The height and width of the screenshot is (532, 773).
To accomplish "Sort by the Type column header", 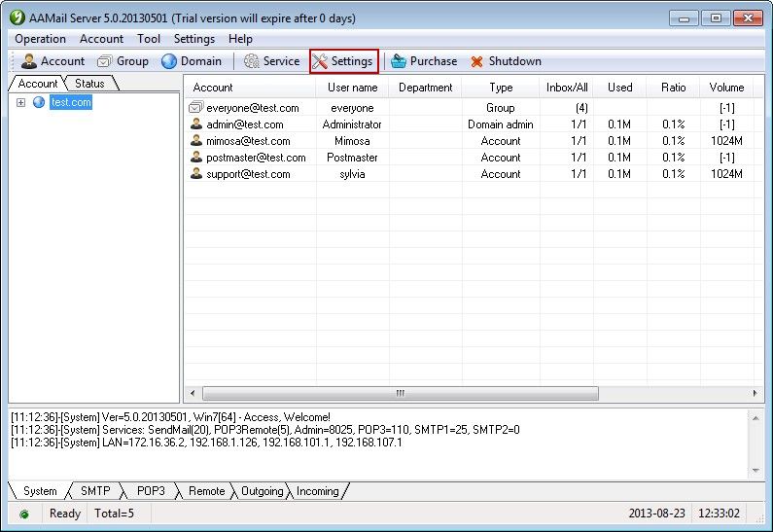I will click(501, 88).
